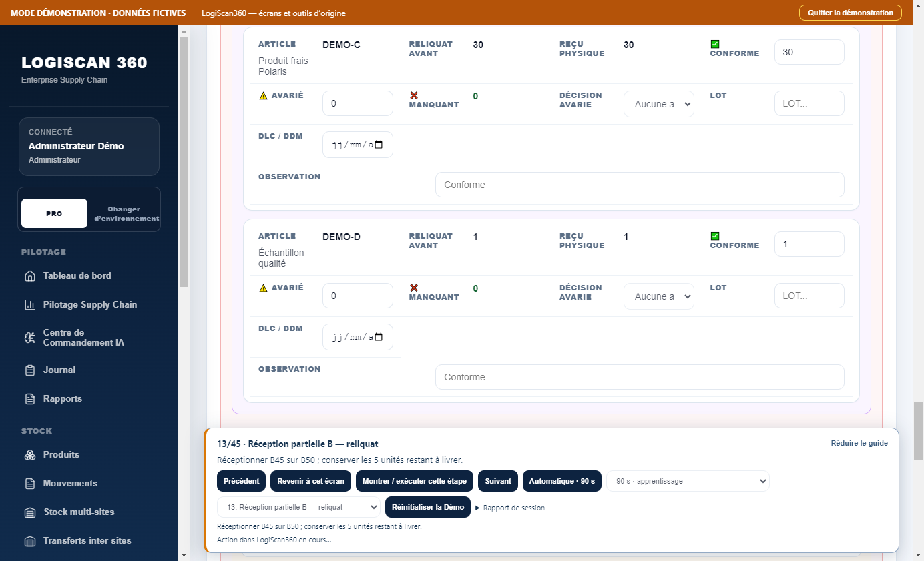Open Décision avarie dropdown for DEMO-D
924x561 pixels.
click(659, 296)
